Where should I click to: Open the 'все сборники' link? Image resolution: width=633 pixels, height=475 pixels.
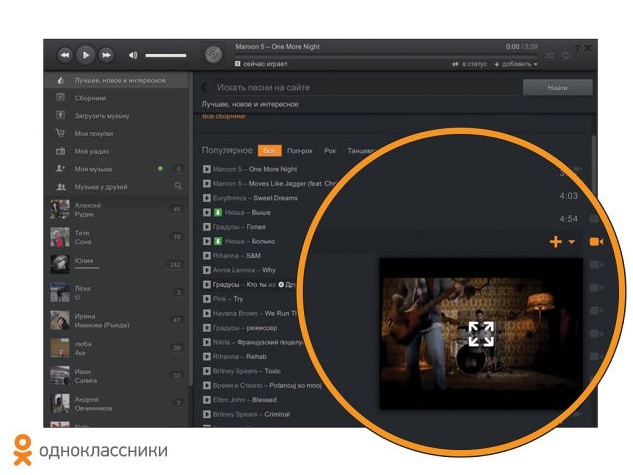pos(223,116)
